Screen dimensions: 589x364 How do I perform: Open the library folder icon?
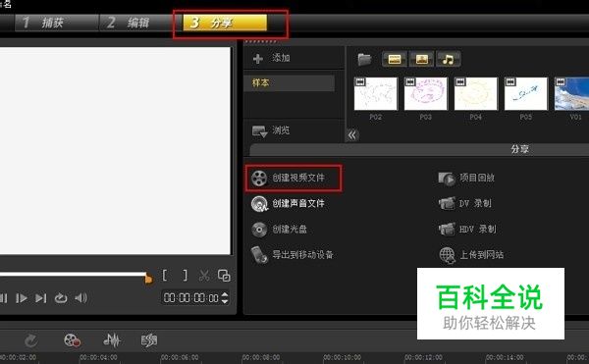pyautogui.click(x=364, y=59)
